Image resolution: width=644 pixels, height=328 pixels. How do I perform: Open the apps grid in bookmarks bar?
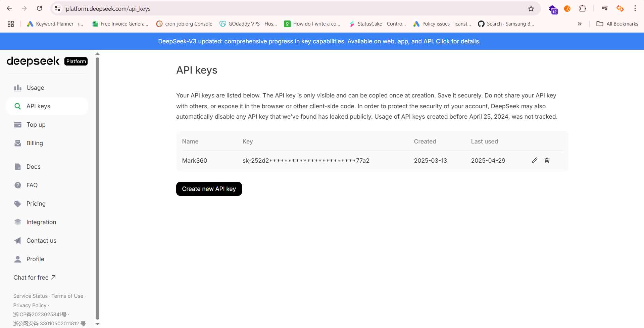click(x=11, y=24)
